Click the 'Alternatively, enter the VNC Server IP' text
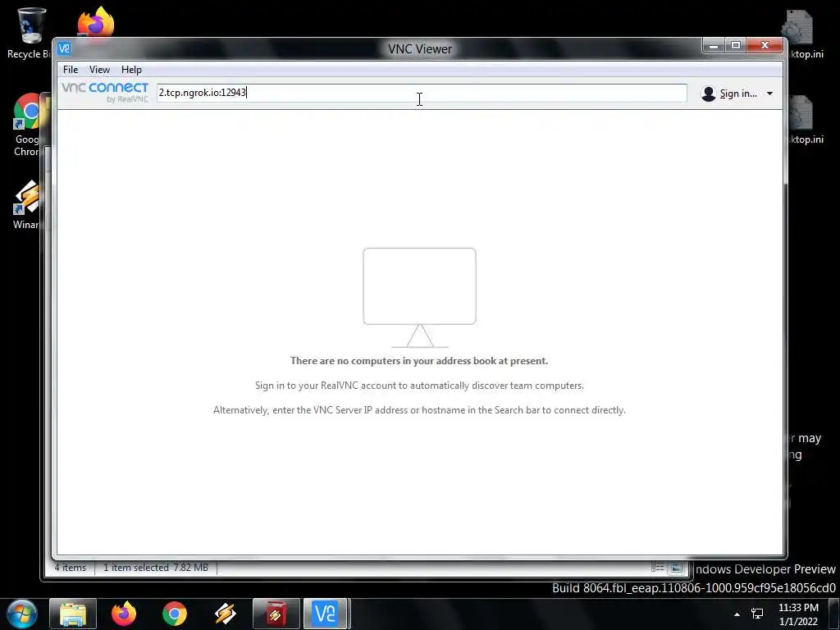Screen dimensions: 840x630 pos(419,410)
